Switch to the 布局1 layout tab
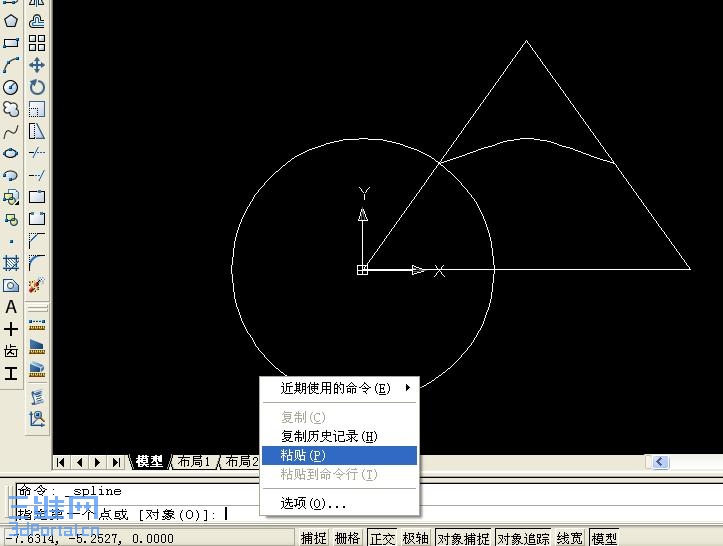Screen dimensions: 723x546 (x=194, y=461)
